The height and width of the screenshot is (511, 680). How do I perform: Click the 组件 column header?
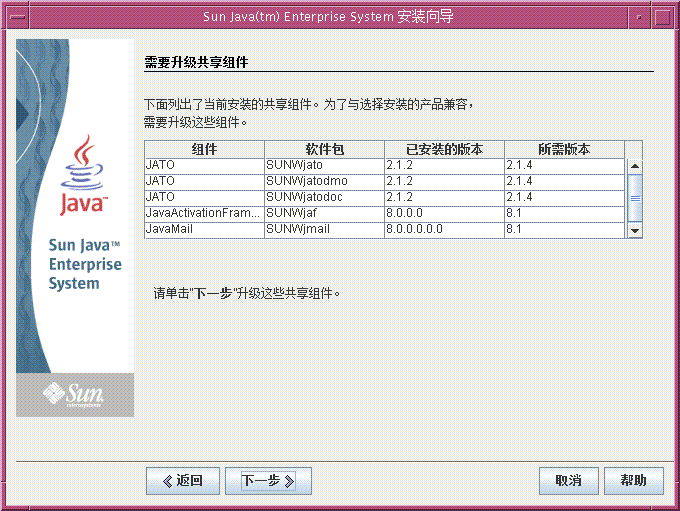204,150
